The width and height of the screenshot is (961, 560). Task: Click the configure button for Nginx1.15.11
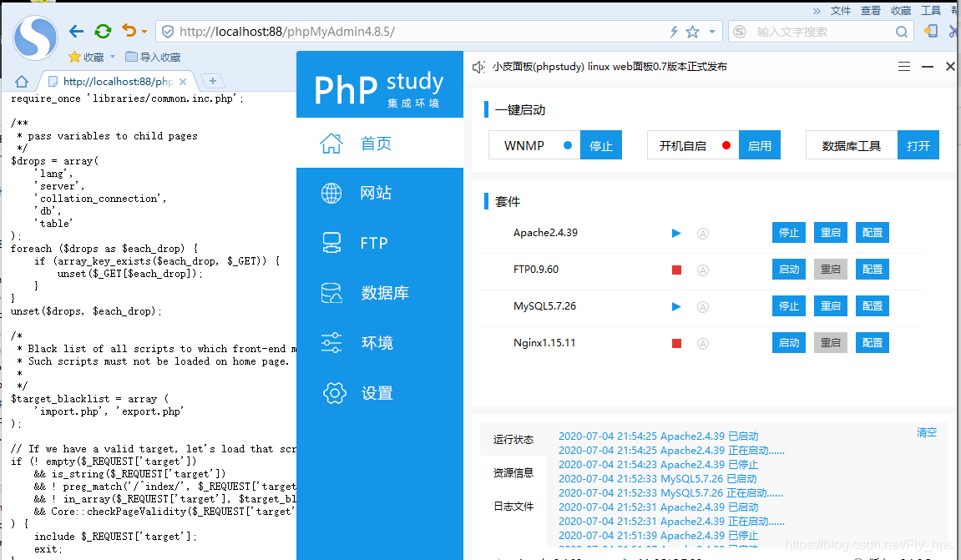coord(872,342)
